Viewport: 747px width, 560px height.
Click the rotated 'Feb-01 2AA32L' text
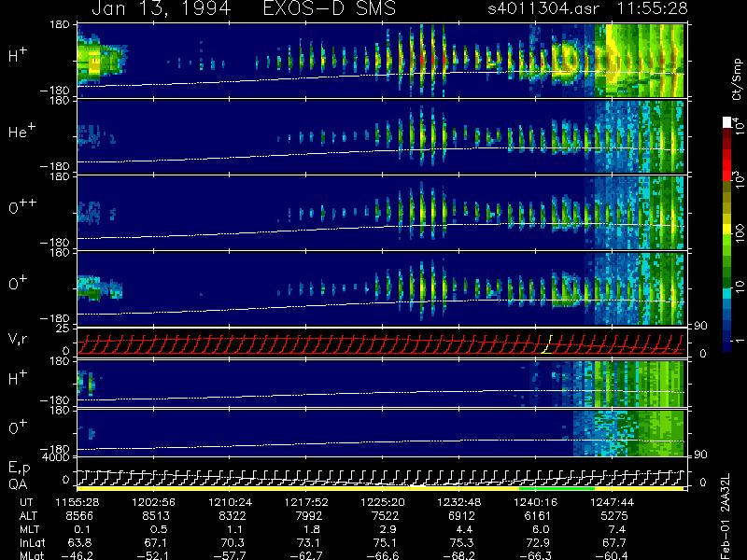[x=726, y=516]
